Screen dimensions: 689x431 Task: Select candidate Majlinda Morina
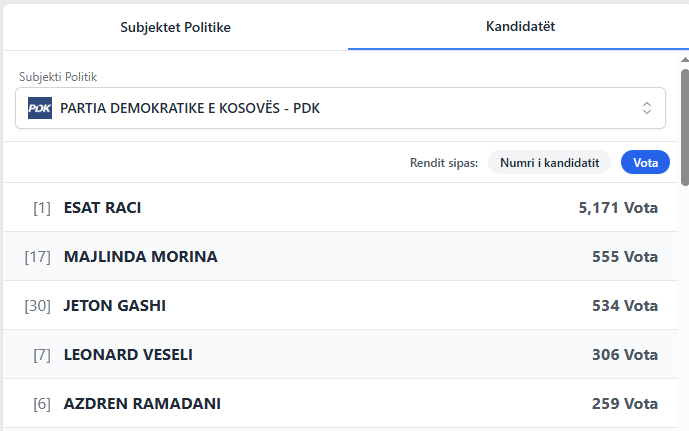(141, 257)
